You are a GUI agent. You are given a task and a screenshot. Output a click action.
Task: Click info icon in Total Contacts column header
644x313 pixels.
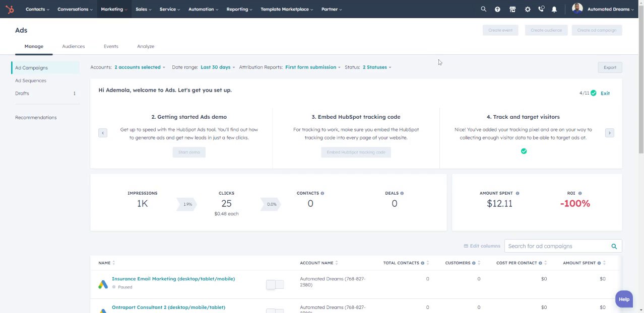pyautogui.click(x=423, y=263)
